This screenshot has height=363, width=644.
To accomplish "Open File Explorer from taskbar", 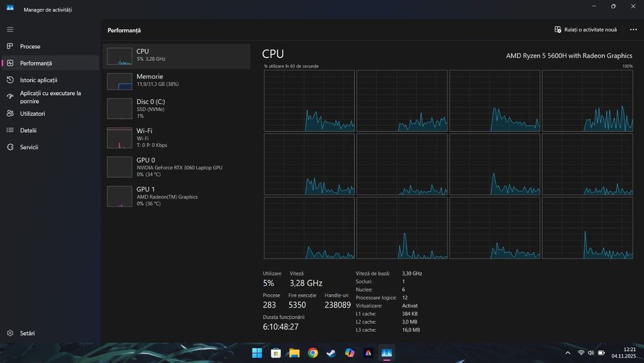I will (294, 353).
